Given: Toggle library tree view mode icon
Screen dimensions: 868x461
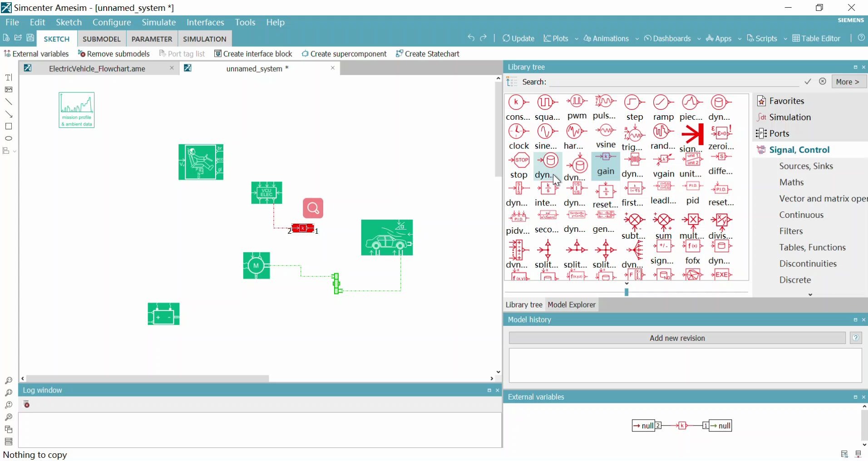Looking at the screenshot, I should tap(512, 82).
